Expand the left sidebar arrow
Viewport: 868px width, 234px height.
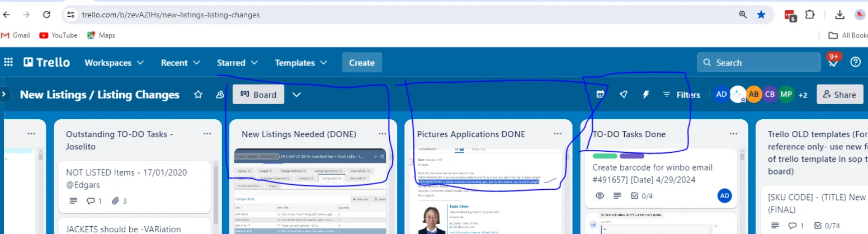click(x=3, y=95)
